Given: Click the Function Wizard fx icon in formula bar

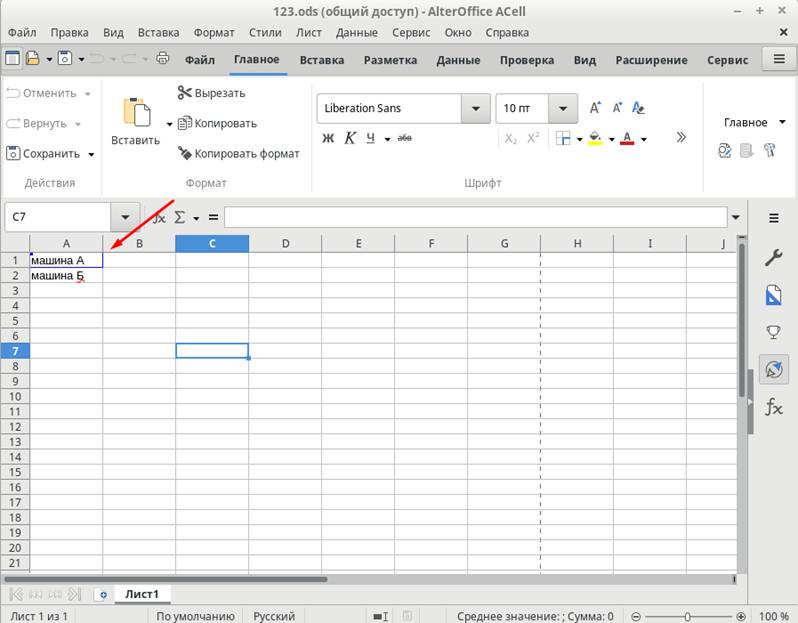Looking at the screenshot, I should (x=159, y=217).
